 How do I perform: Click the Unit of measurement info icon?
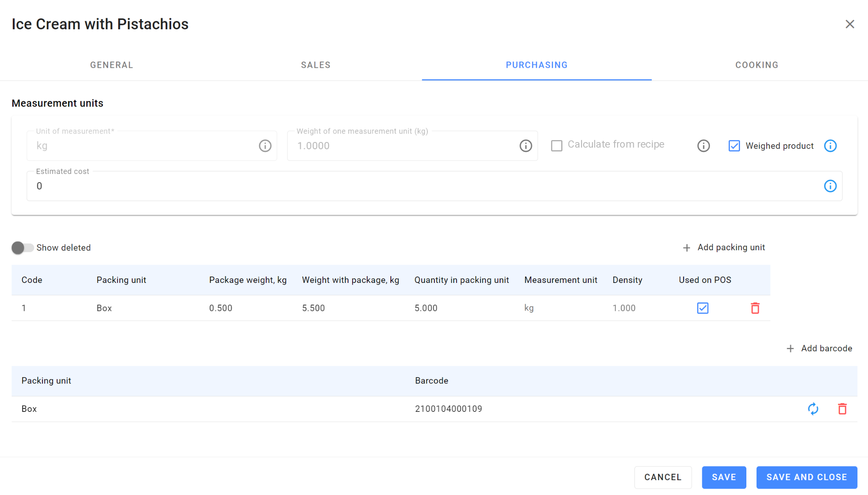(265, 146)
